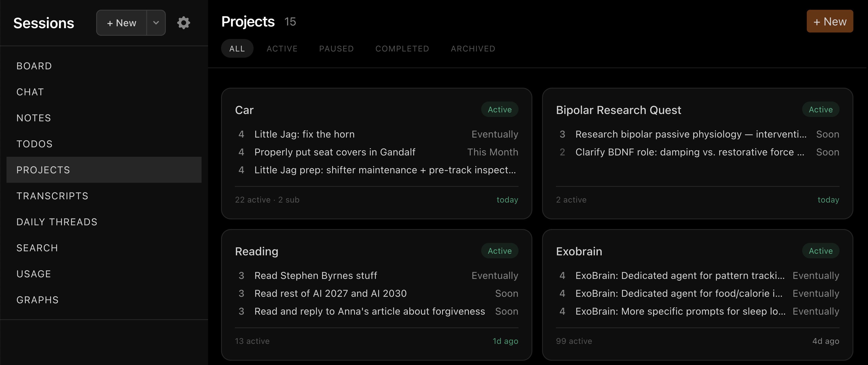The height and width of the screenshot is (365, 868).
Task: Open settings via the gear icon
Action: pos(184,23)
